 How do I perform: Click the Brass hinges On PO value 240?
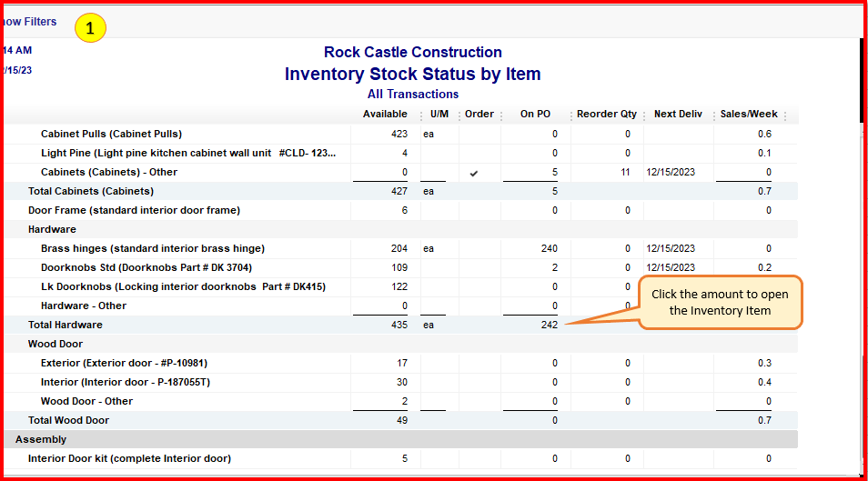[x=550, y=248]
